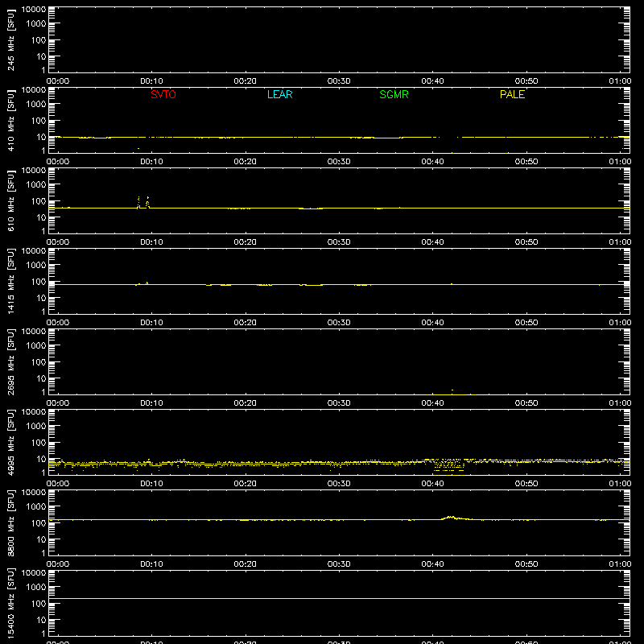Click the 10000 tick label on the 245 MHz axis
The height and width of the screenshot is (644, 644).
click(34, 10)
